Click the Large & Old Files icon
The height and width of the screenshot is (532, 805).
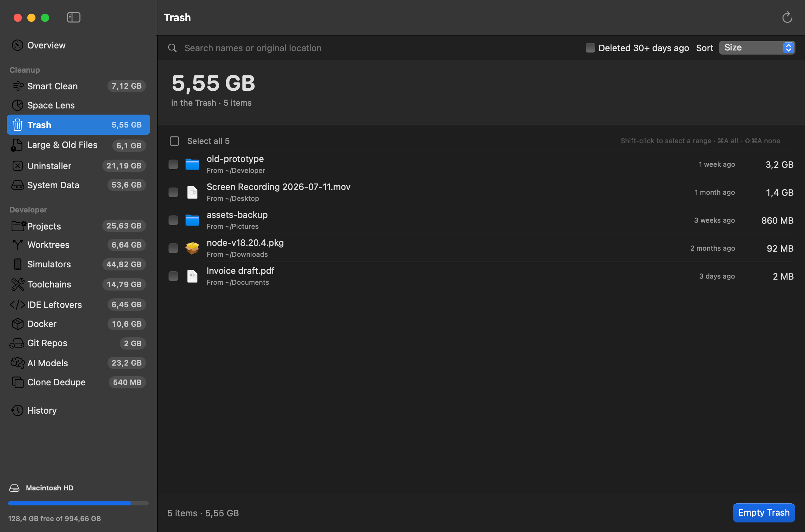point(16,145)
